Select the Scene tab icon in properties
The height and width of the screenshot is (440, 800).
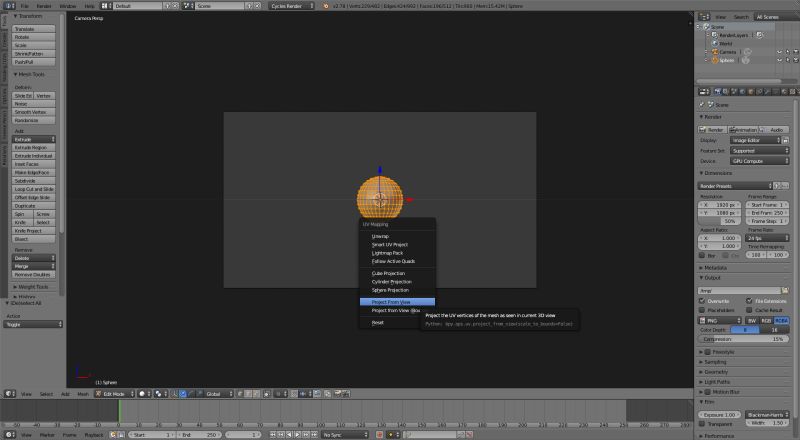click(x=734, y=91)
